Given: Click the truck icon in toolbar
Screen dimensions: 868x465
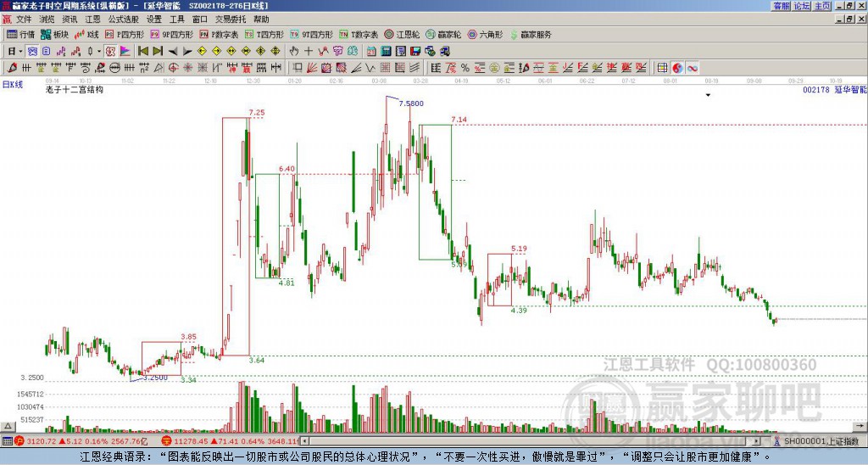Looking at the screenshot, I should tap(444, 52).
